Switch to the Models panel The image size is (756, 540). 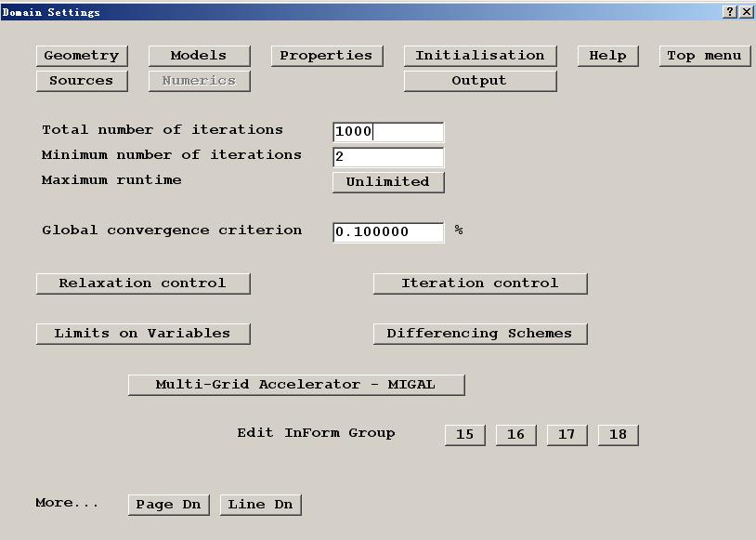coord(199,56)
